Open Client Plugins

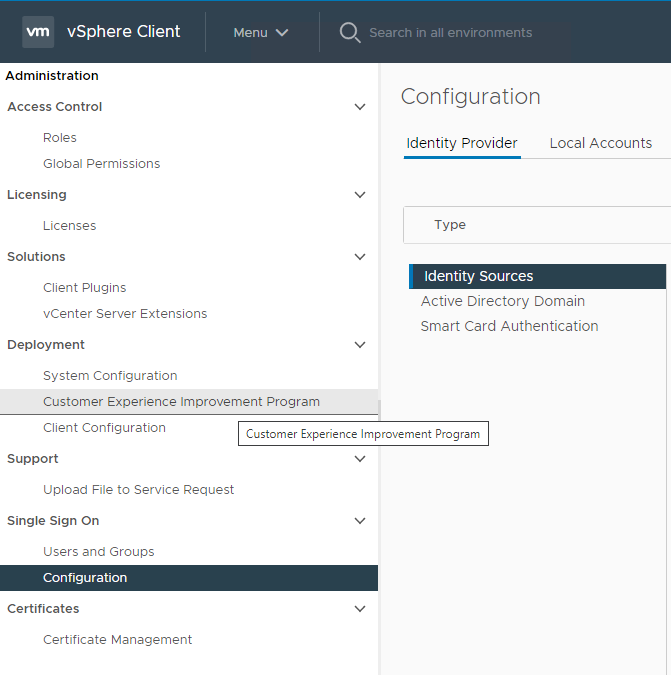click(x=84, y=288)
